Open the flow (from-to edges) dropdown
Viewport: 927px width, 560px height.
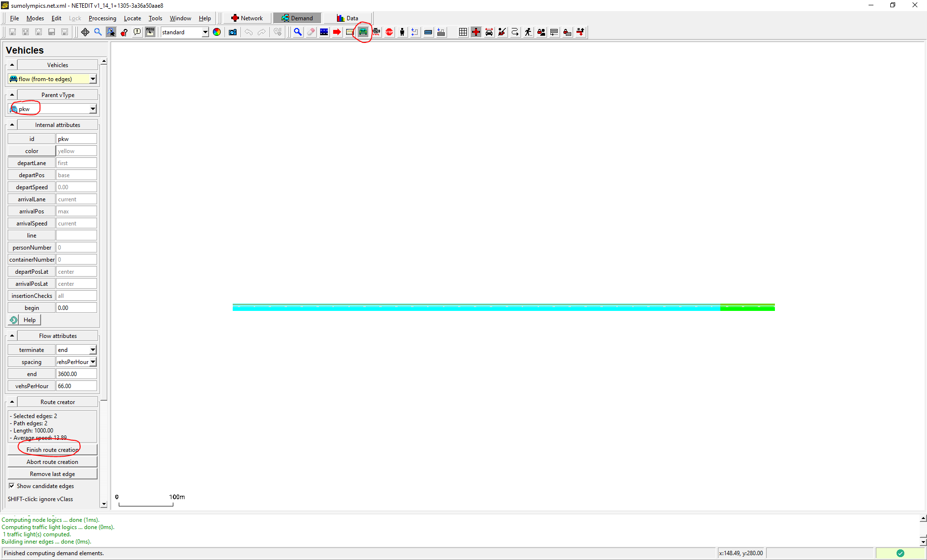pos(93,79)
